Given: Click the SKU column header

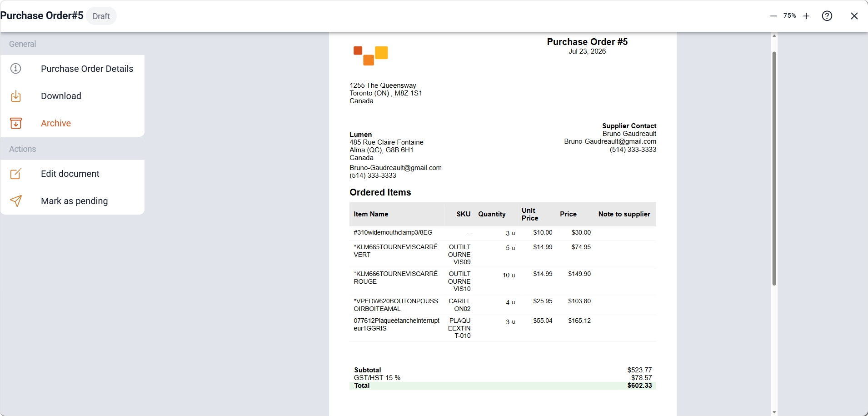Looking at the screenshot, I should point(464,214).
